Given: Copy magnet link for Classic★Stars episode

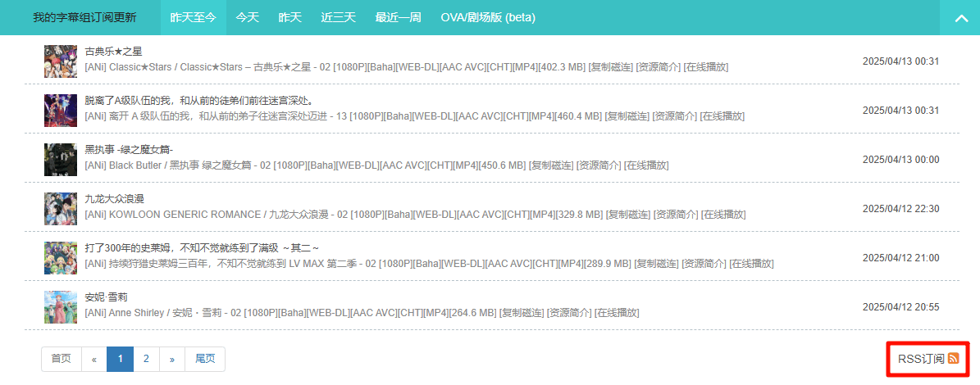Looking at the screenshot, I should point(610,67).
